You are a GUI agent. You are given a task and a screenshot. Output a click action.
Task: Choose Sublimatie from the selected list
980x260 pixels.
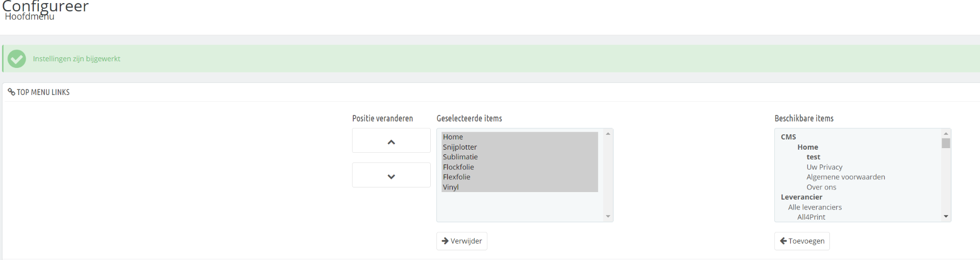[460, 157]
